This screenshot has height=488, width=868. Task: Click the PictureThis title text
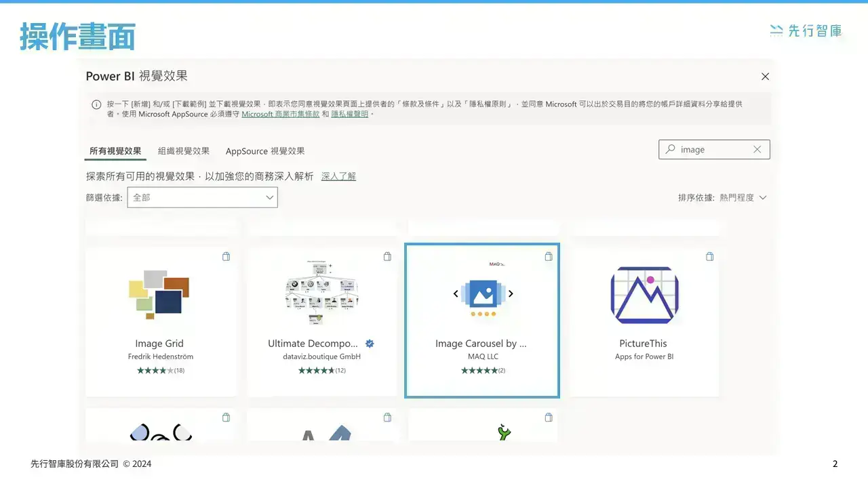[x=644, y=344]
